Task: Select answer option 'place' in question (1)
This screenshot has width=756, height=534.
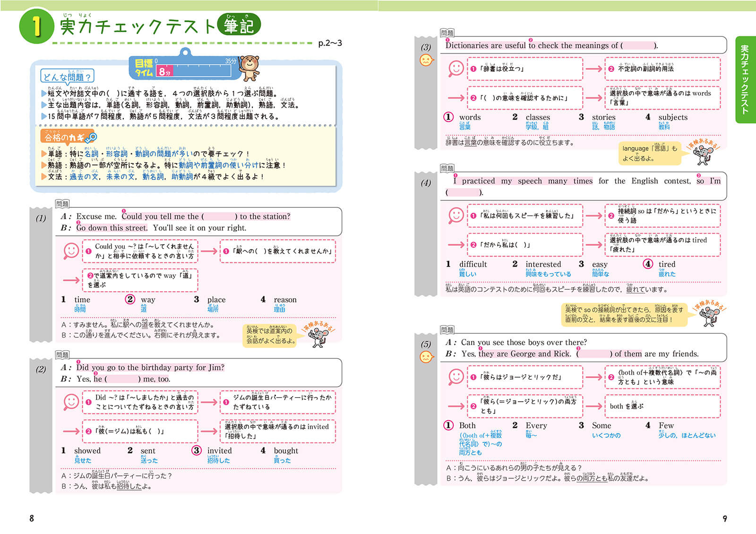Action: [x=216, y=300]
